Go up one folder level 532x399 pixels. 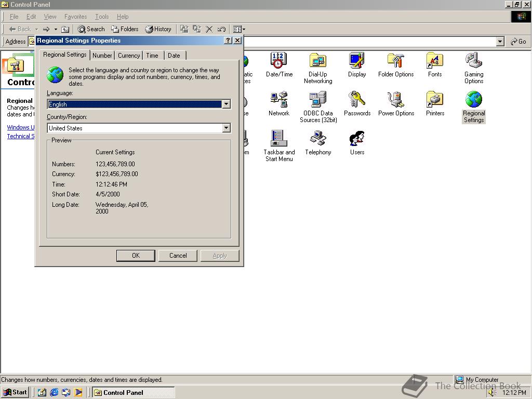65,29
